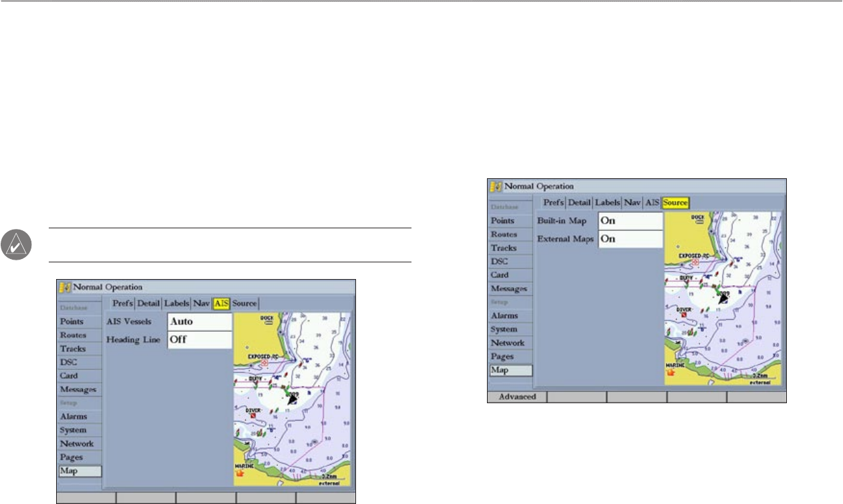Switch to Nav tab in AIS screen
This screenshot has height=504, width=843.
pos(202,303)
